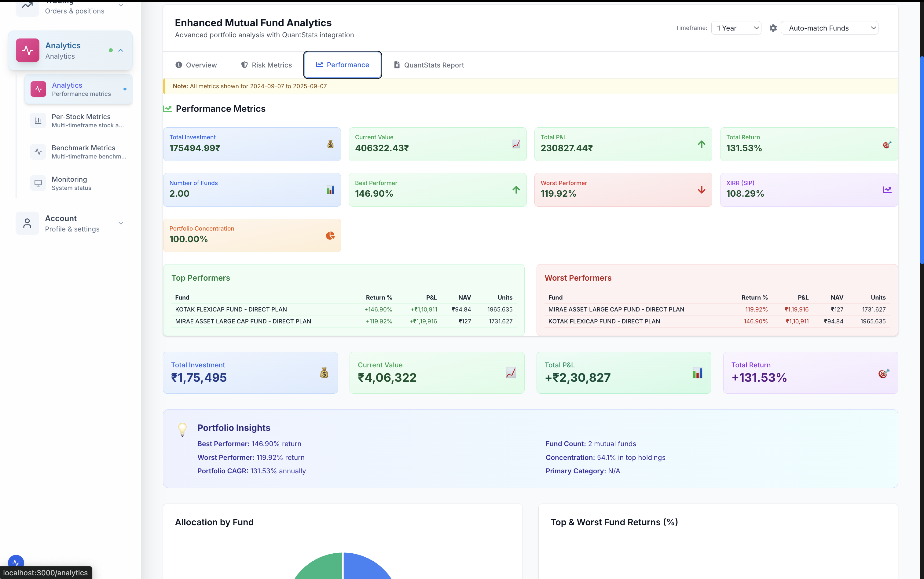Click Benchmark Metrics in the sidebar
Screen dimensions: 924x579
(83, 151)
